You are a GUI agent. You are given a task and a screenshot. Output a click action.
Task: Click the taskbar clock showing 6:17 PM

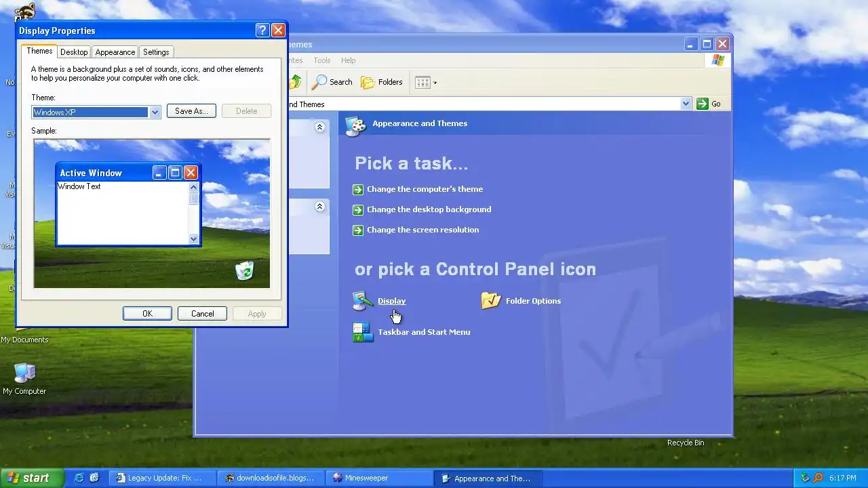842,479
